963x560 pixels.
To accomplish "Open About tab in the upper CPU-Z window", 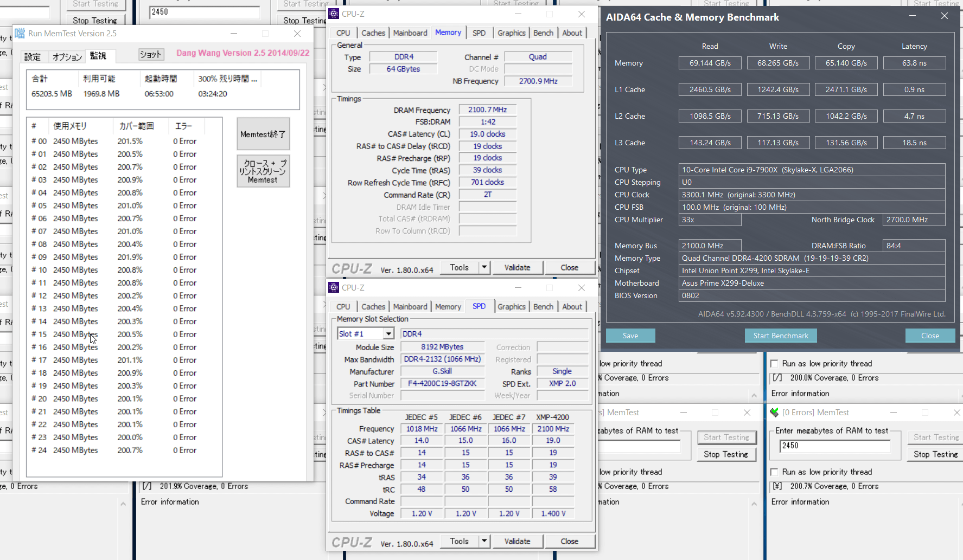I will click(572, 33).
